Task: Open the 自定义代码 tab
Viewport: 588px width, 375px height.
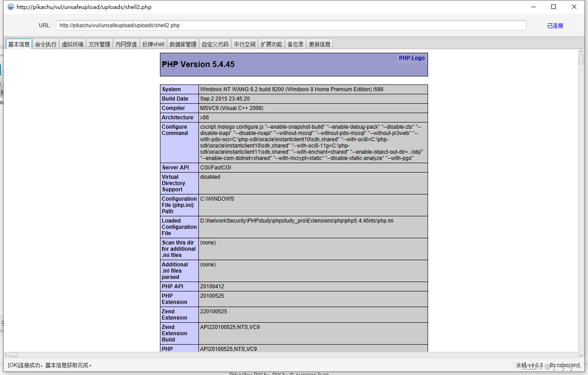Action: (x=215, y=44)
